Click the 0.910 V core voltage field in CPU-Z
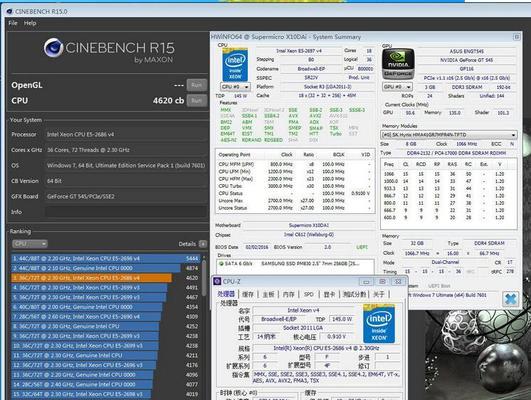This screenshot has width=531, height=400. (x=336, y=337)
